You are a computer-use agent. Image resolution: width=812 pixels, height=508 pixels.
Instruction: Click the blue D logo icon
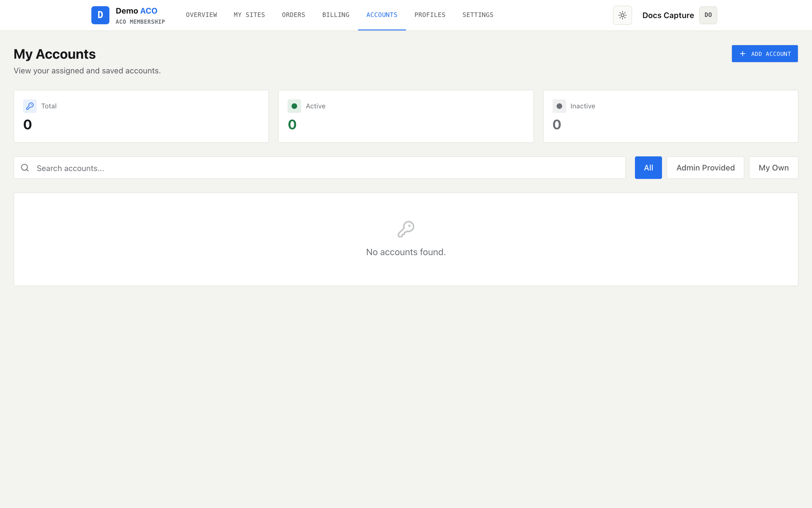[100, 15]
